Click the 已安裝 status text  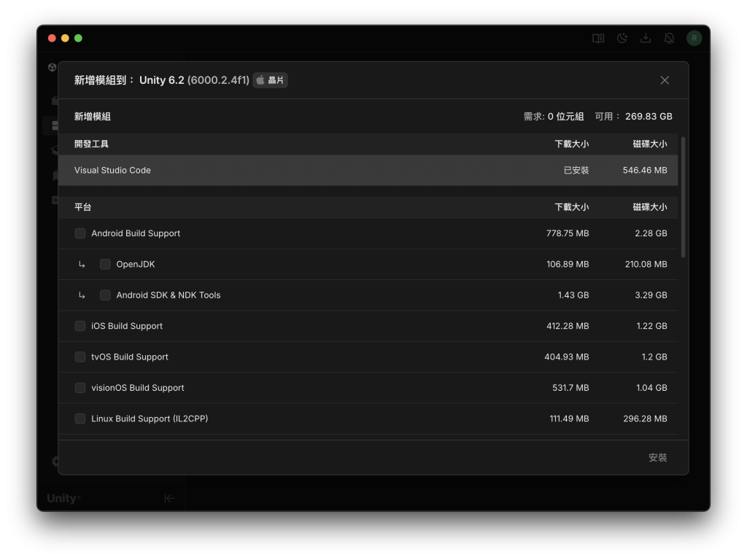click(576, 170)
